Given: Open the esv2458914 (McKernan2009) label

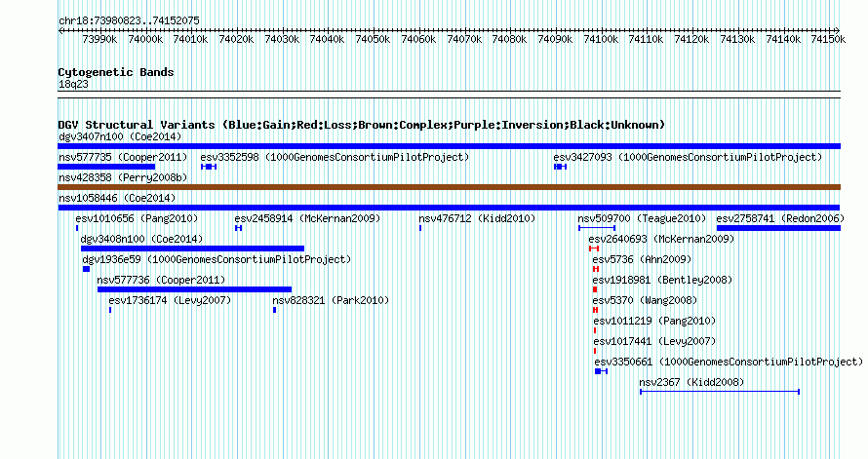Looking at the screenshot, I should (308, 218).
